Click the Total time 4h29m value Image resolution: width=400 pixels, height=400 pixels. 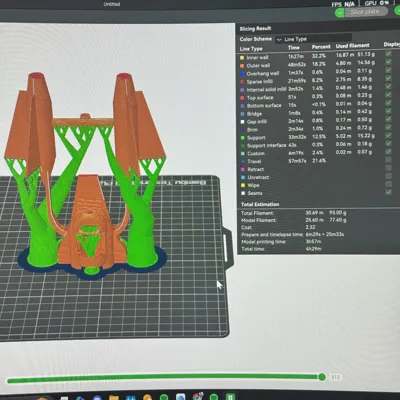tap(313, 249)
